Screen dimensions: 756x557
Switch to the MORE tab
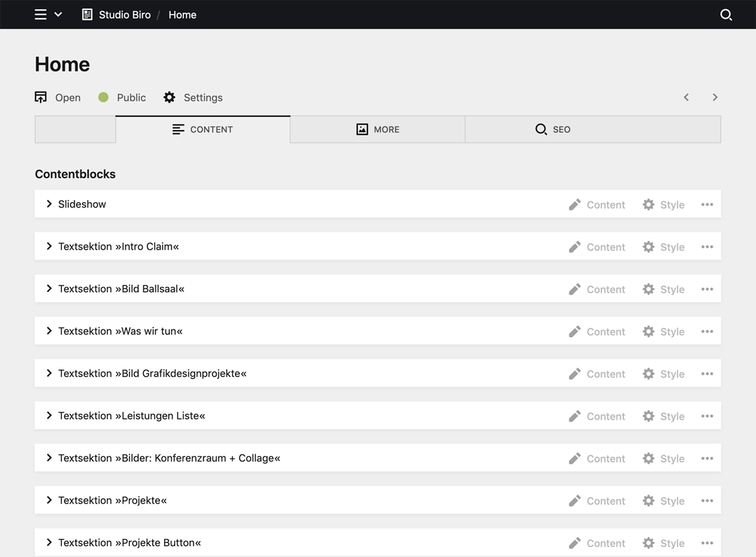[377, 129]
